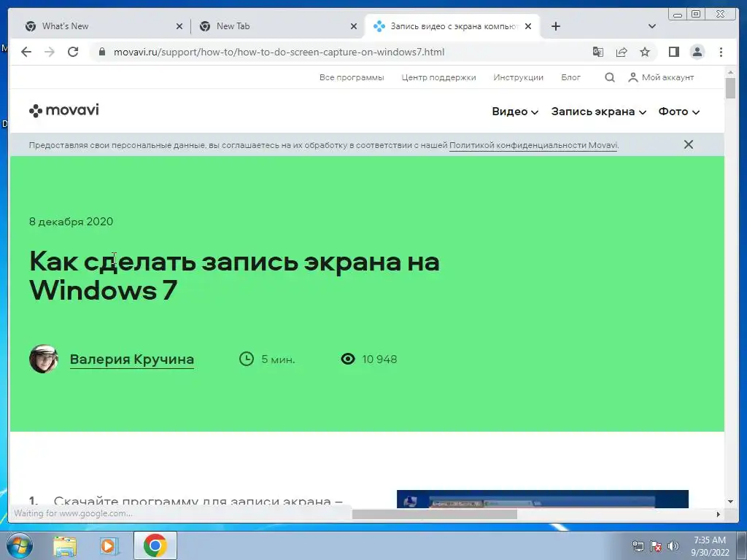The image size is (747, 560).
Task: Go back to the previous page
Action: tap(26, 52)
